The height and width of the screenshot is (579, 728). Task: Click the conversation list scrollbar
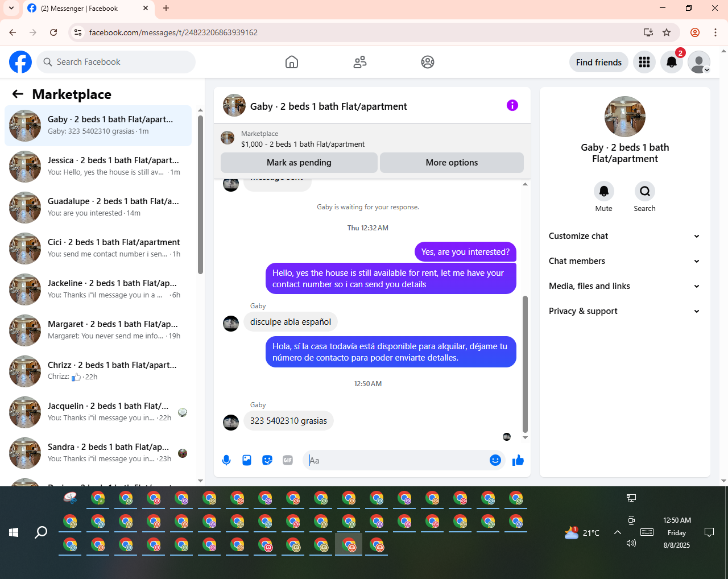(200, 195)
